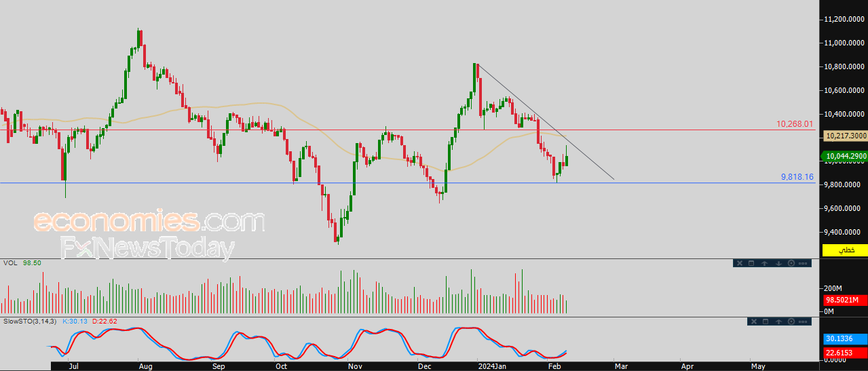The image size is (868, 371).
Task: Click the yellow Arabic scale-type label
Action: (x=845, y=250)
